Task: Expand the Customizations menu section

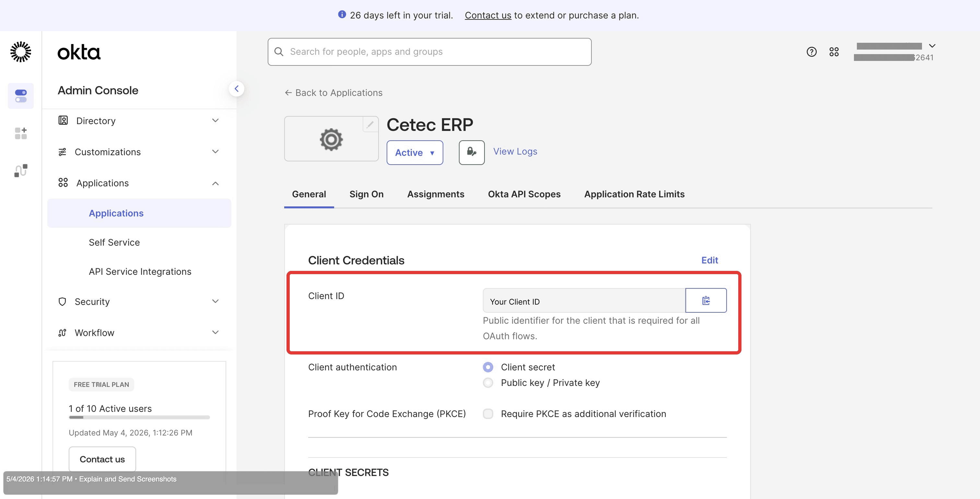Action: pos(215,152)
